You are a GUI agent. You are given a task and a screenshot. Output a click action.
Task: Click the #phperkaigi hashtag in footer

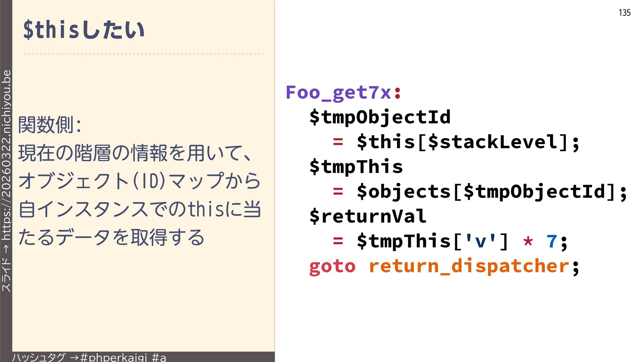pyautogui.click(x=114, y=357)
